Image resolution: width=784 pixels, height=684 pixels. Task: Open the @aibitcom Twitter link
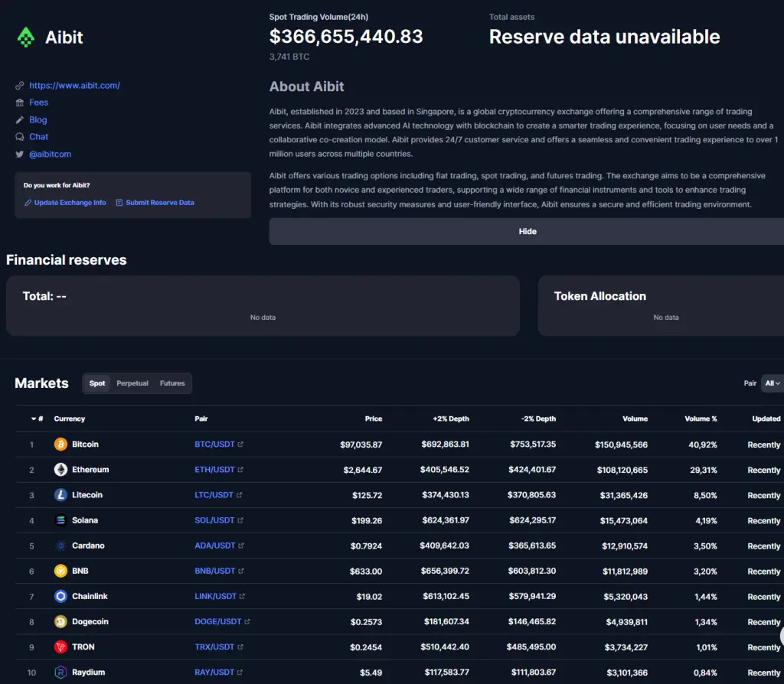(50, 154)
